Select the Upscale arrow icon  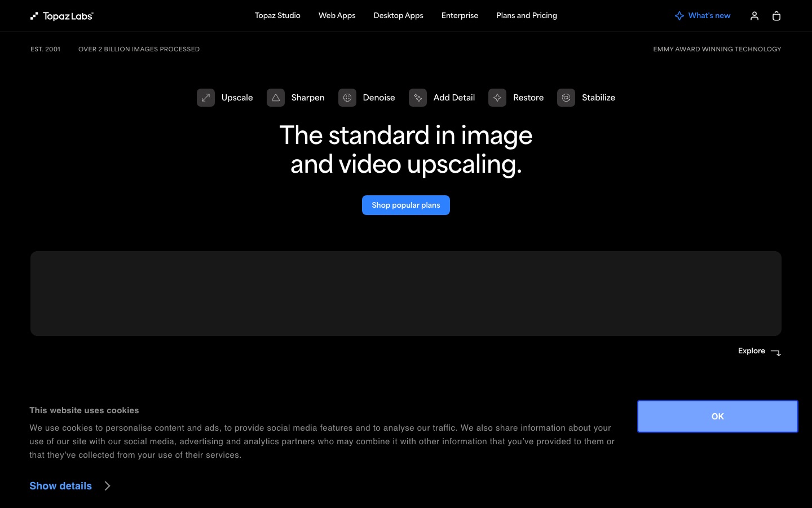pos(206,98)
